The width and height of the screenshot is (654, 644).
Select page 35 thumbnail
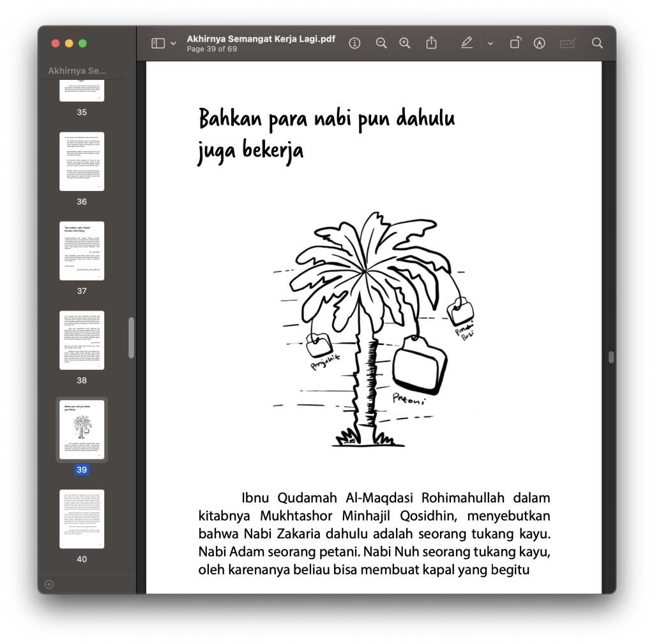point(82,91)
